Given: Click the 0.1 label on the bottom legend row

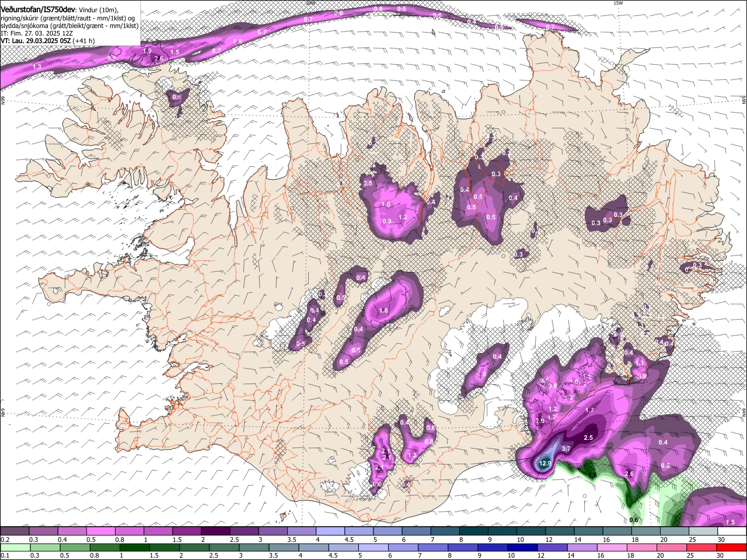Looking at the screenshot, I should tap(5, 555).
